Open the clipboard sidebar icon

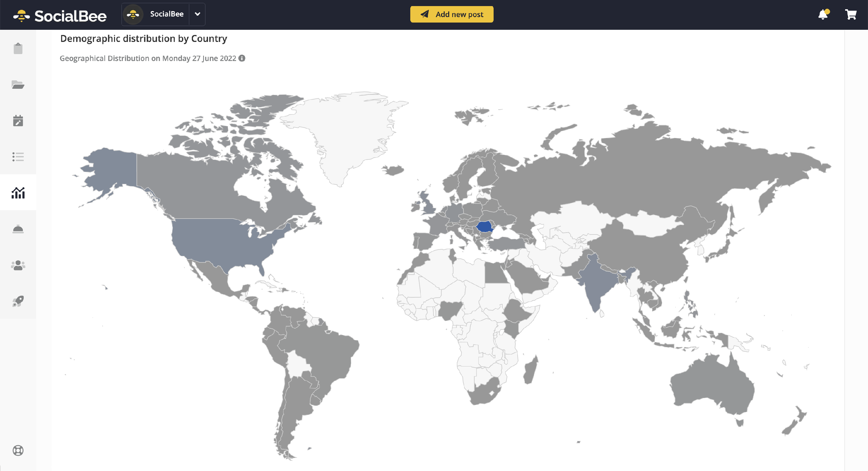pos(18,49)
